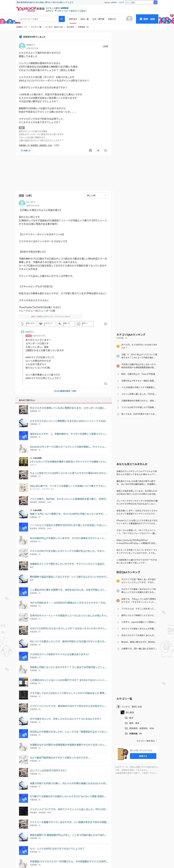Click questioner mind's avatar at the top

22,46
